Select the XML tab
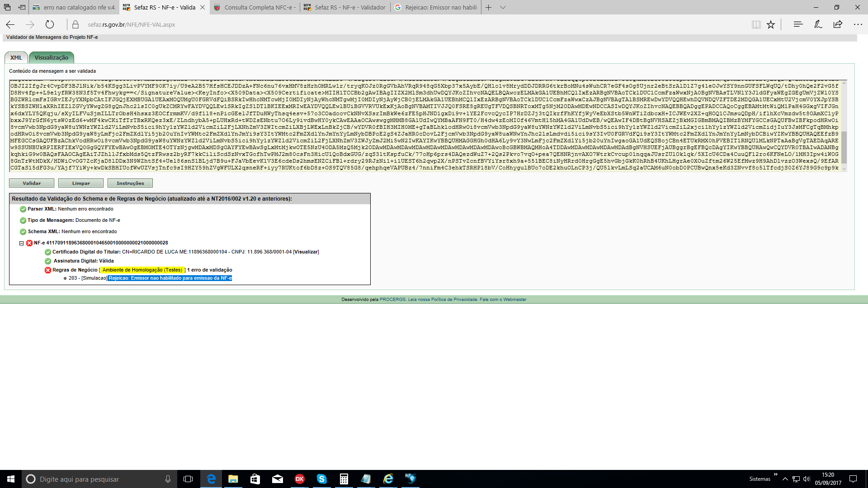This screenshot has width=868, height=488. coord(16,57)
